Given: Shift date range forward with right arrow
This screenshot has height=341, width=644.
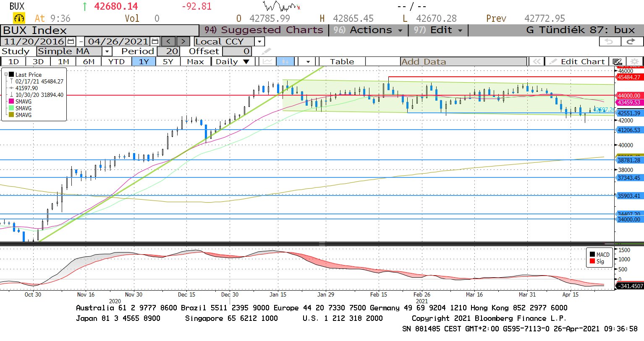Looking at the screenshot, I should 183,42.
